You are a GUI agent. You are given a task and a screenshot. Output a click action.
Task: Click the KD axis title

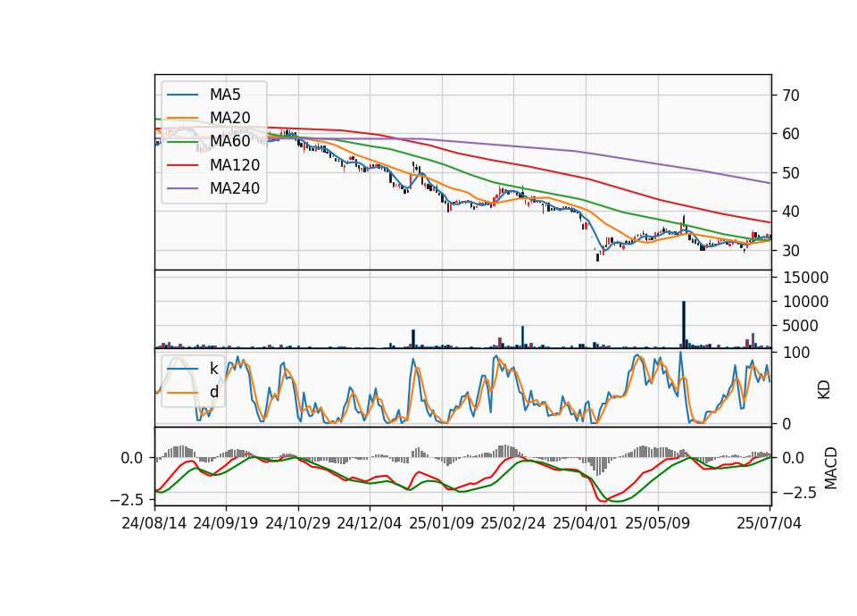pos(824,390)
